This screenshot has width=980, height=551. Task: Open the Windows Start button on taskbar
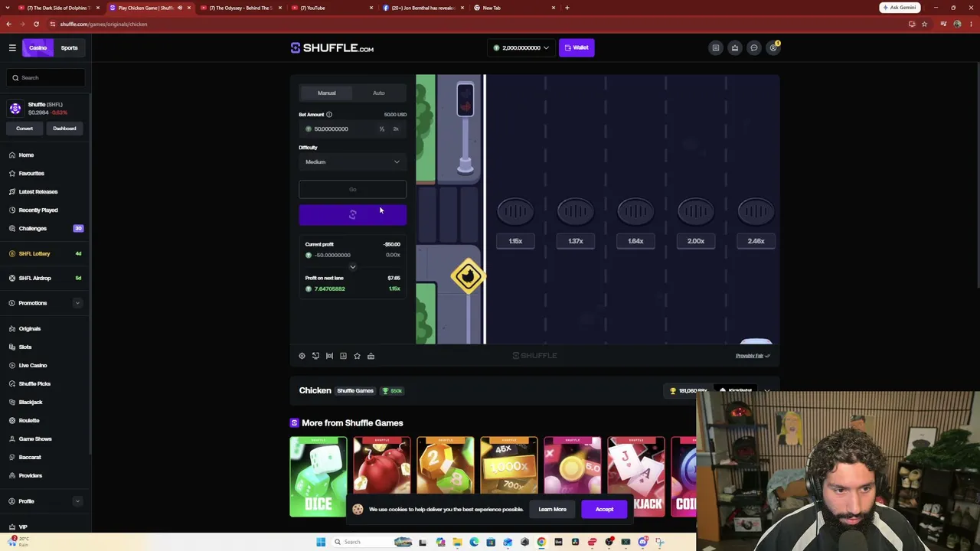pos(321,542)
